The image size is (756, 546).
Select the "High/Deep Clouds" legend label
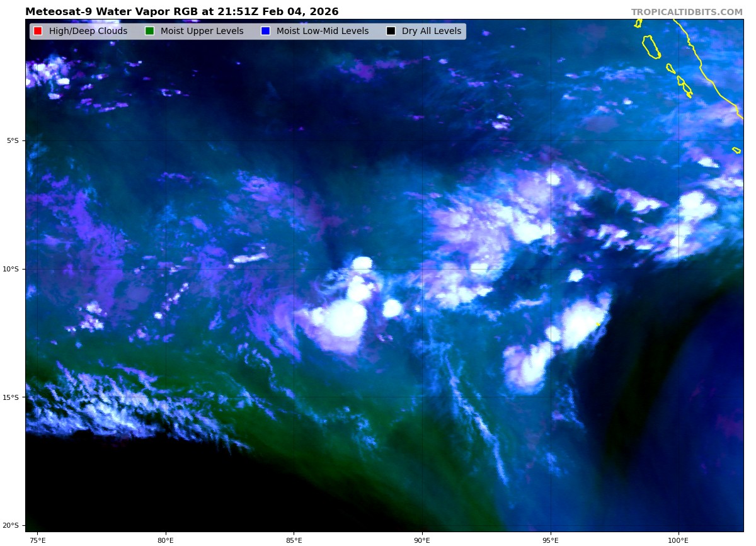tap(88, 31)
